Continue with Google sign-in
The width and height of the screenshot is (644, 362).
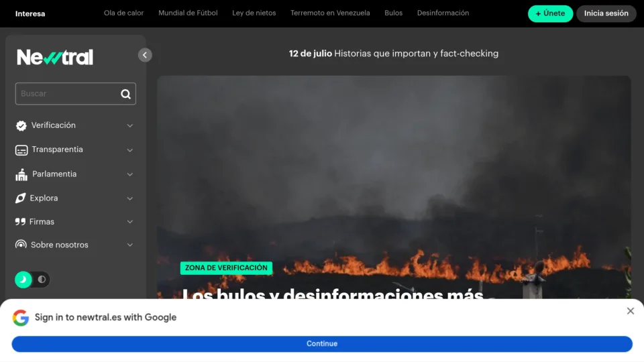(x=322, y=344)
